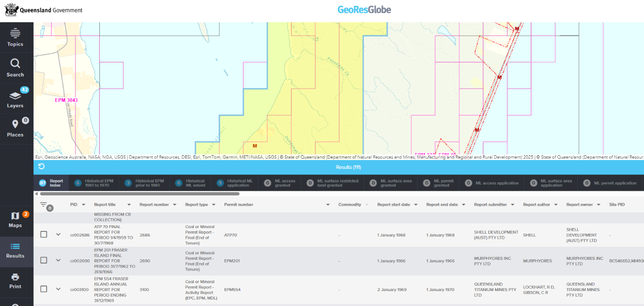Switch to the Historical ML application tab
644x306 pixels.
(235, 183)
